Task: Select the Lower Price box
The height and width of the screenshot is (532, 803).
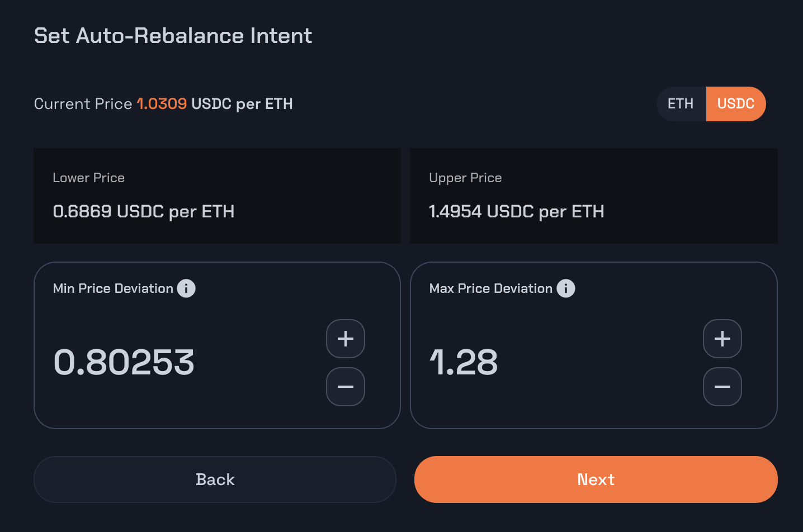Action: [x=217, y=196]
